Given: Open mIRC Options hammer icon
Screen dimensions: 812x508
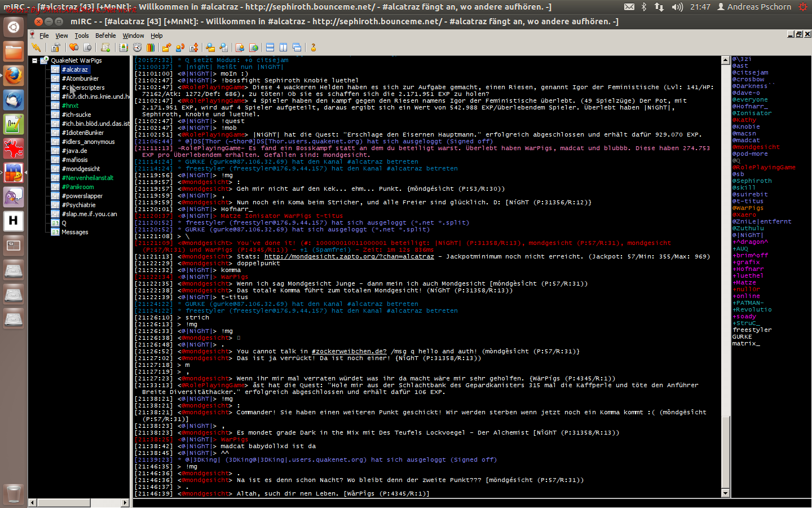Looking at the screenshot, I should pyautogui.click(x=55, y=48).
